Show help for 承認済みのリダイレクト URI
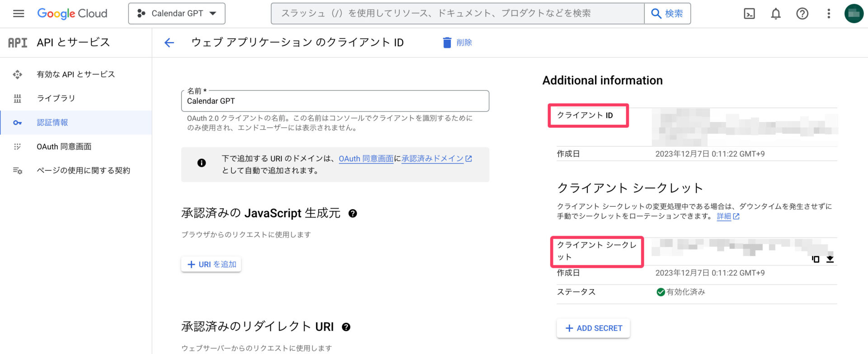 [346, 327]
